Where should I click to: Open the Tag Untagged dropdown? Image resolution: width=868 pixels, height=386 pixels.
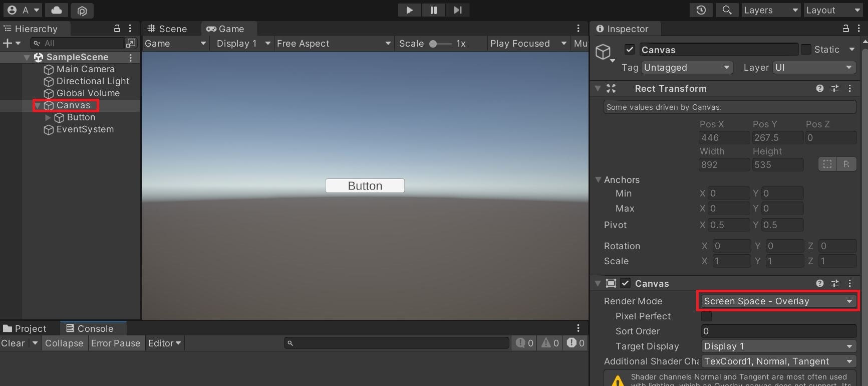pos(687,68)
